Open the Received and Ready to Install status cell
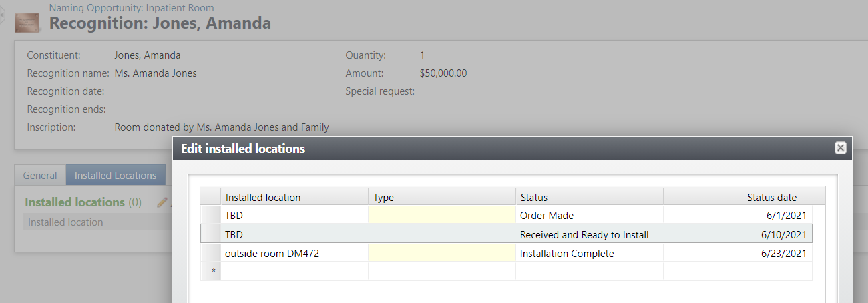The image size is (868, 303). [x=589, y=234]
